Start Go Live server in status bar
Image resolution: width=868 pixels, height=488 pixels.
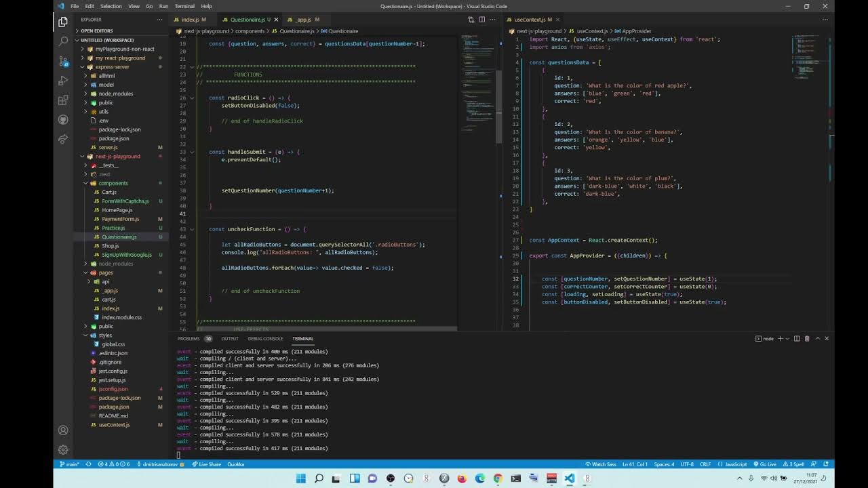[x=765, y=464]
